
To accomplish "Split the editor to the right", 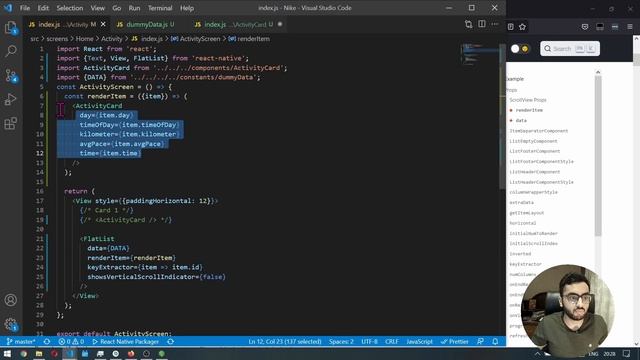I will pos(482,24).
